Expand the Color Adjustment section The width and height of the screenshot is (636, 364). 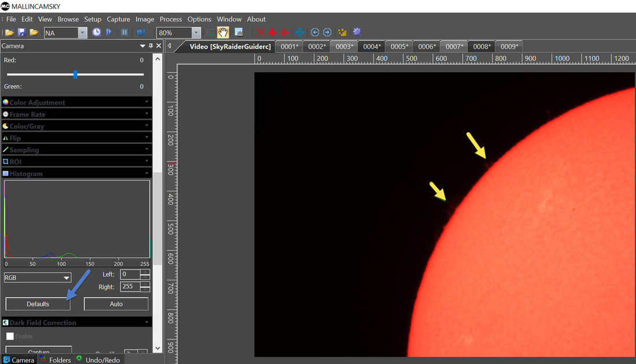[77, 102]
